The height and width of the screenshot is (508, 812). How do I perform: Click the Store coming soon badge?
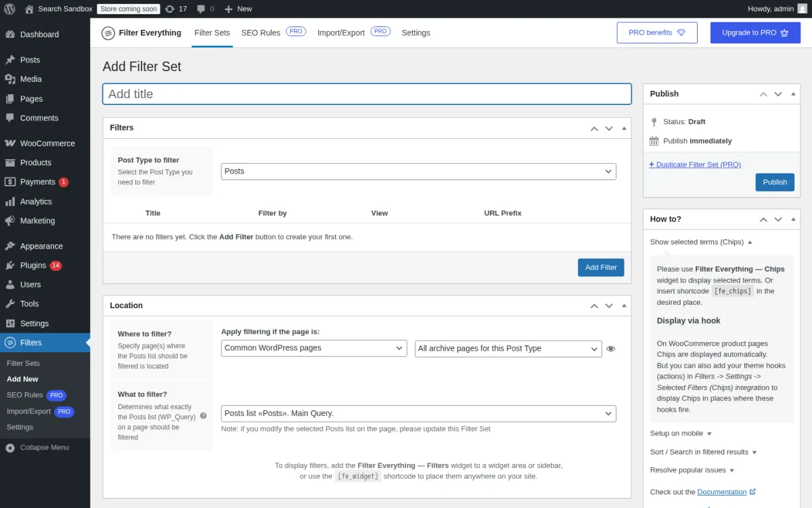coord(129,9)
